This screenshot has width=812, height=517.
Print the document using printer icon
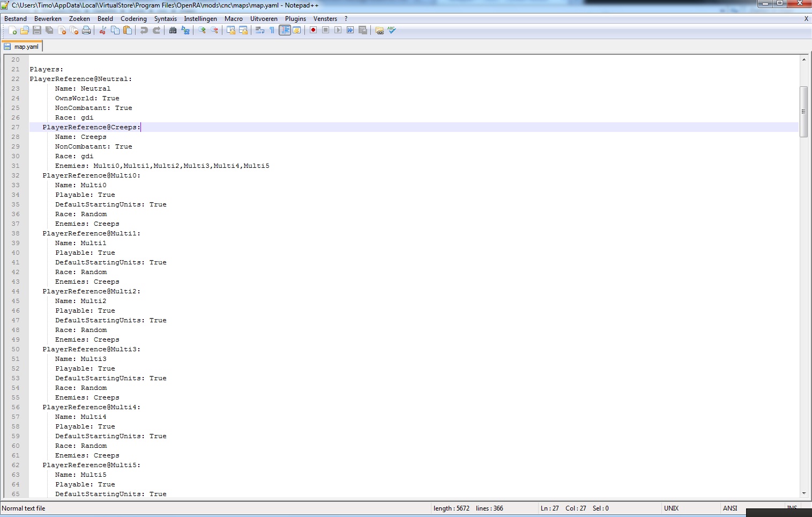point(86,31)
